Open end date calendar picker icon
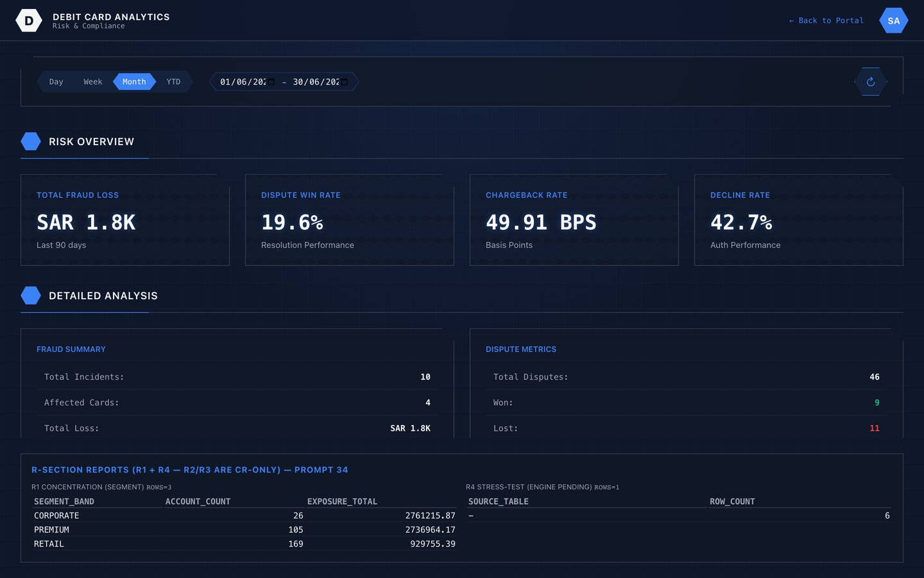 point(344,82)
